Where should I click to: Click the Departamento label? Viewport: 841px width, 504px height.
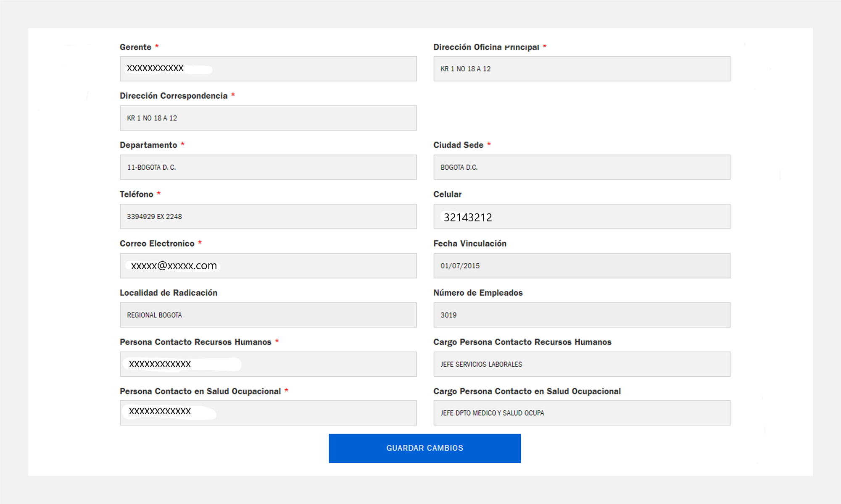pos(148,145)
